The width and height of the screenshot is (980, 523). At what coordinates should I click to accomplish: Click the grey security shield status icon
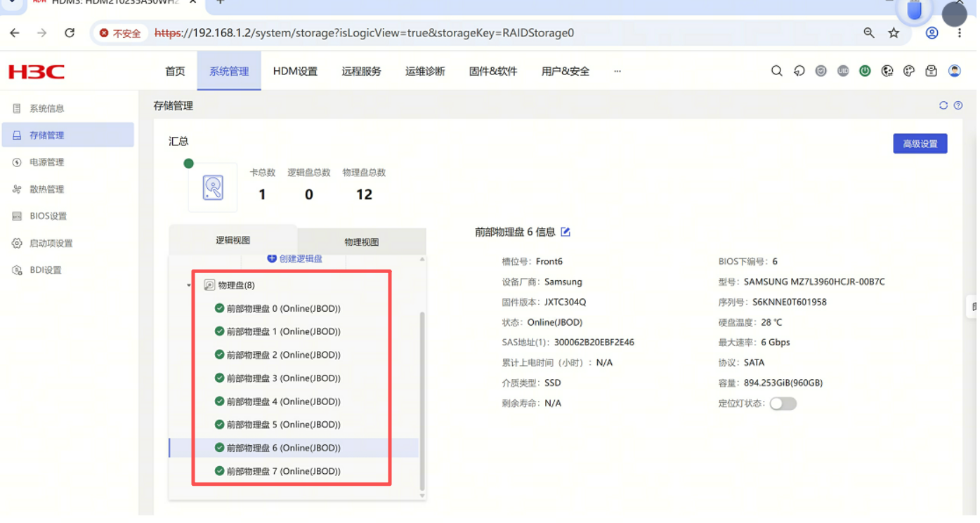[821, 71]
